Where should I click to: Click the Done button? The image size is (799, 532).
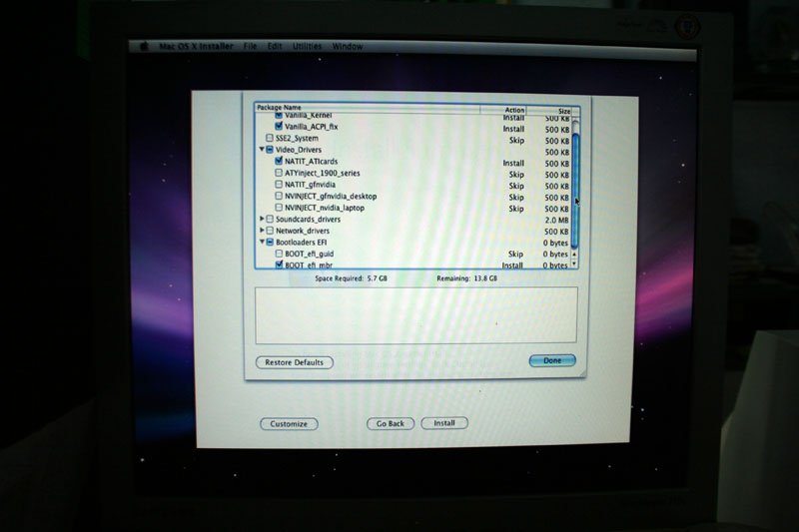(x=552, y=360)
